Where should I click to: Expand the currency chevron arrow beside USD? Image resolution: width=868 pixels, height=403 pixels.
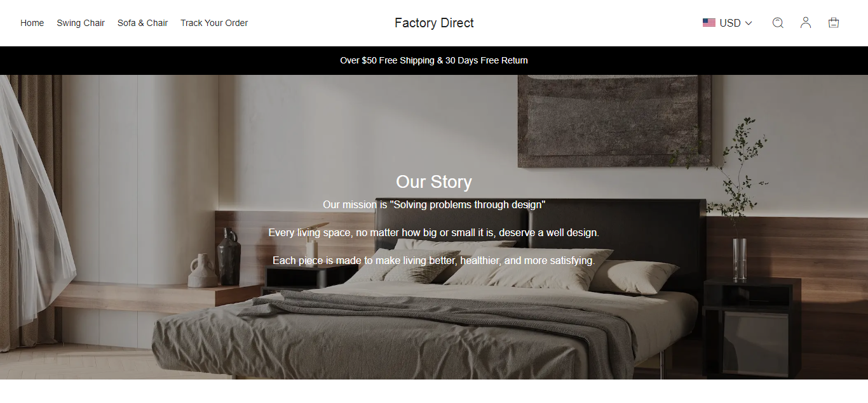pyautogui.click(x=749, y=23)
